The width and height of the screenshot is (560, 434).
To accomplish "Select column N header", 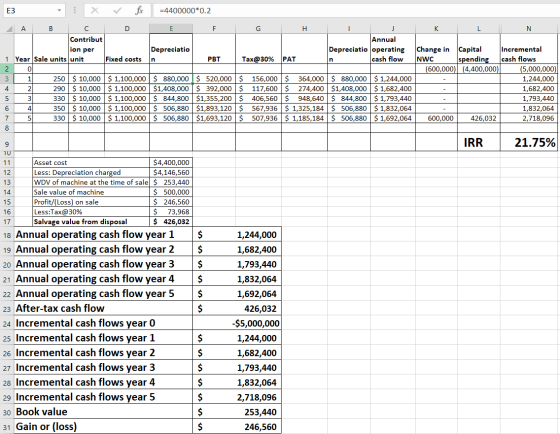I will (529, 29).
